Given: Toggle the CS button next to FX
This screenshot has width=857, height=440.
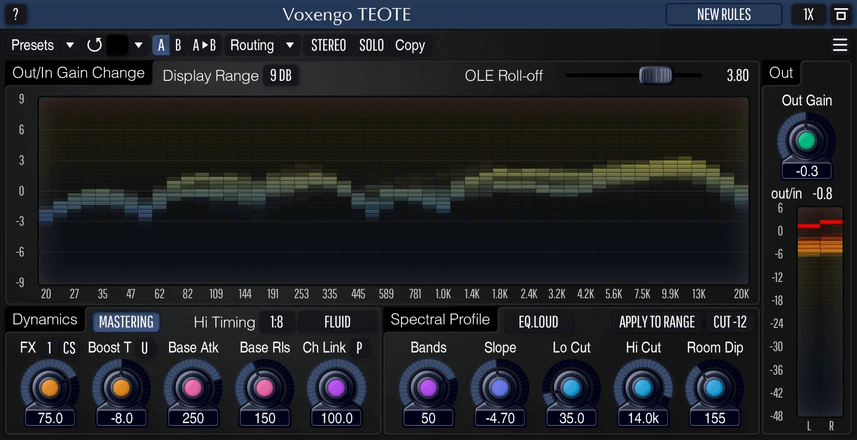Looking at the screenshot, I should (x=69, y=348).
